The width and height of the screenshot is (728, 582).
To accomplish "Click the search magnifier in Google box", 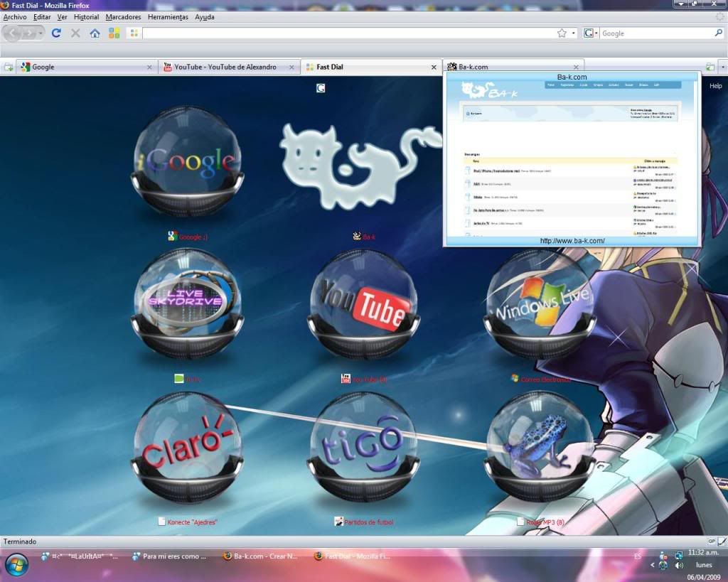I will pyautogui.click(x=718, y=33).
